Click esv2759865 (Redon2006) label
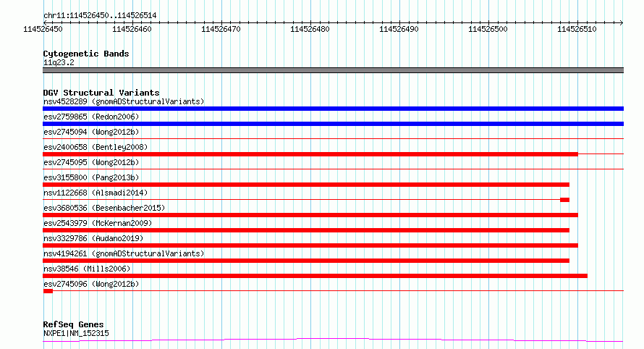 [91, 117]
